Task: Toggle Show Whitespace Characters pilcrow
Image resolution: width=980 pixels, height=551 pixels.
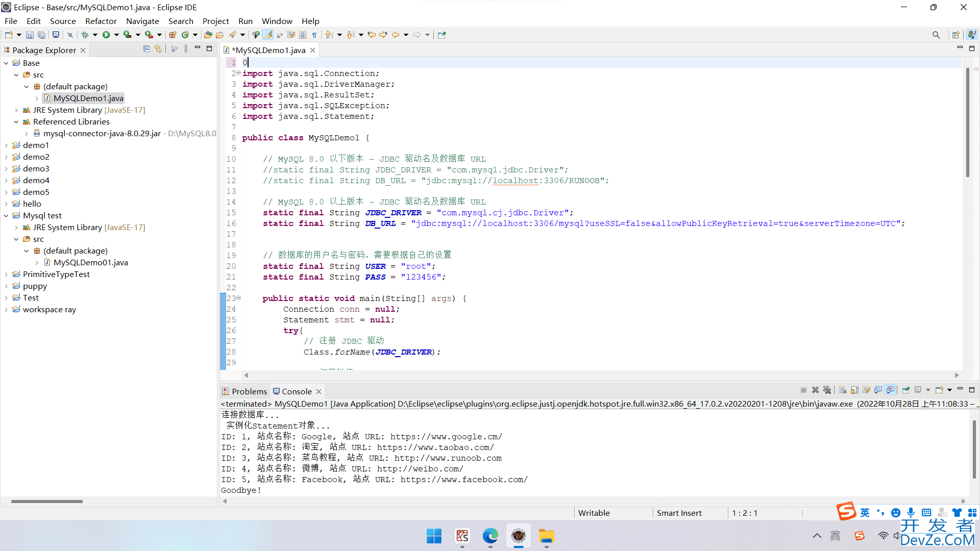Action: [314, 35]
